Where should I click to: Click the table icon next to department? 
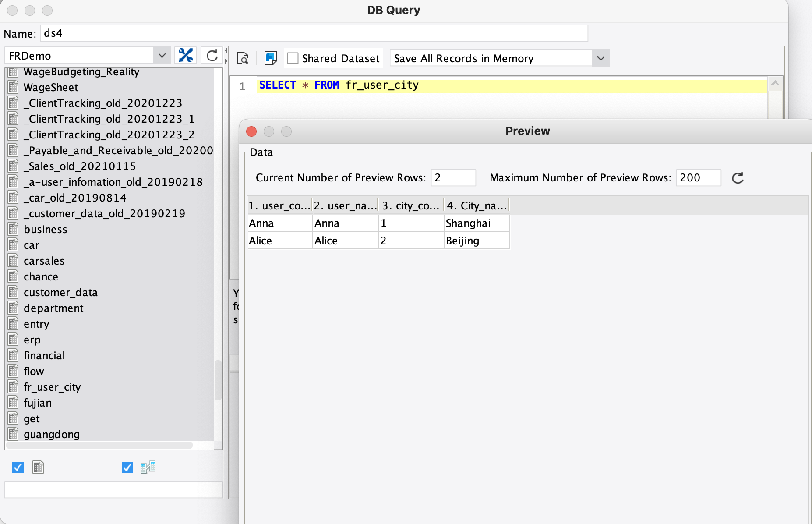13,308
